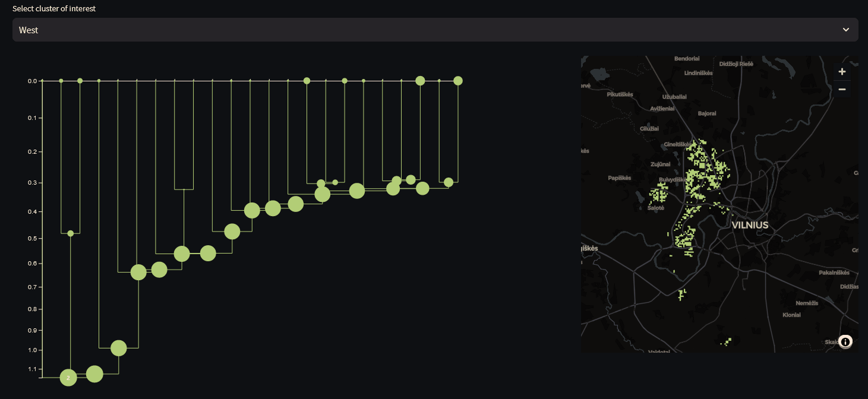Screen dimensions: 868x399
Task: Click the Avižieniai map label
Action: point(664,109)
